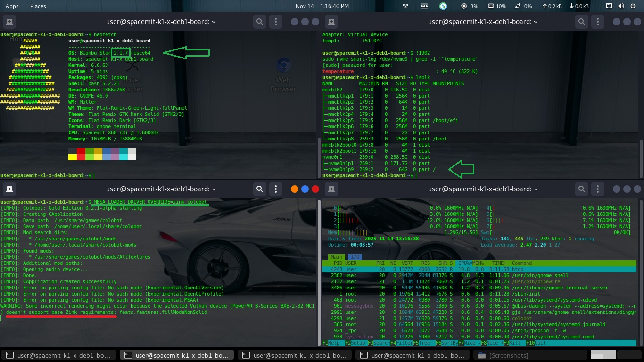Click the search icon in the htop terminal

point(581,189)
